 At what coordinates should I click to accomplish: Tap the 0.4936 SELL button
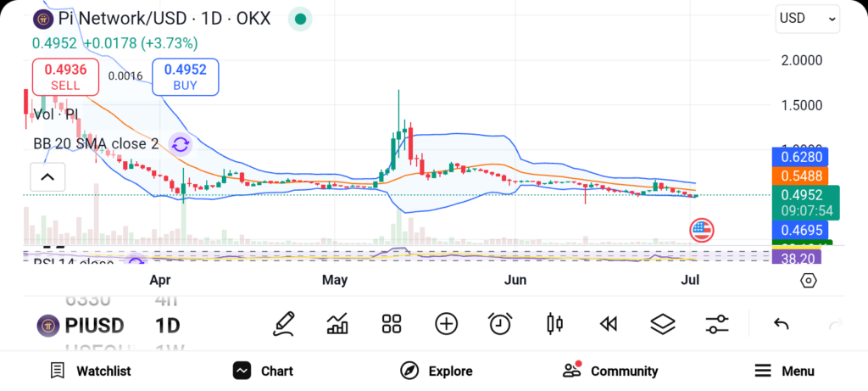(x=65, y=77)
